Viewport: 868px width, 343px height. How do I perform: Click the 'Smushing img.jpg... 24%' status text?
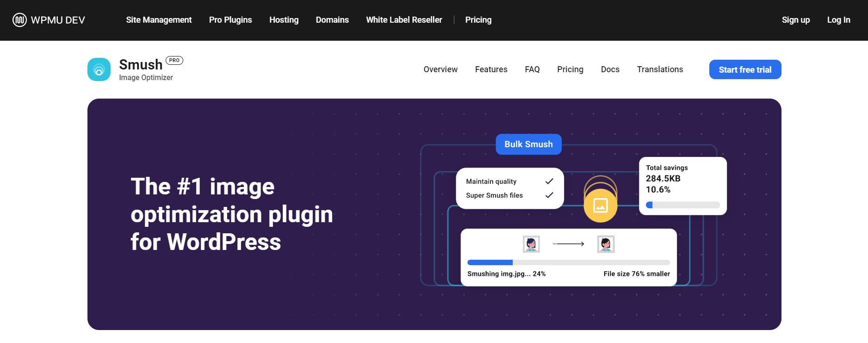[506, 274]
